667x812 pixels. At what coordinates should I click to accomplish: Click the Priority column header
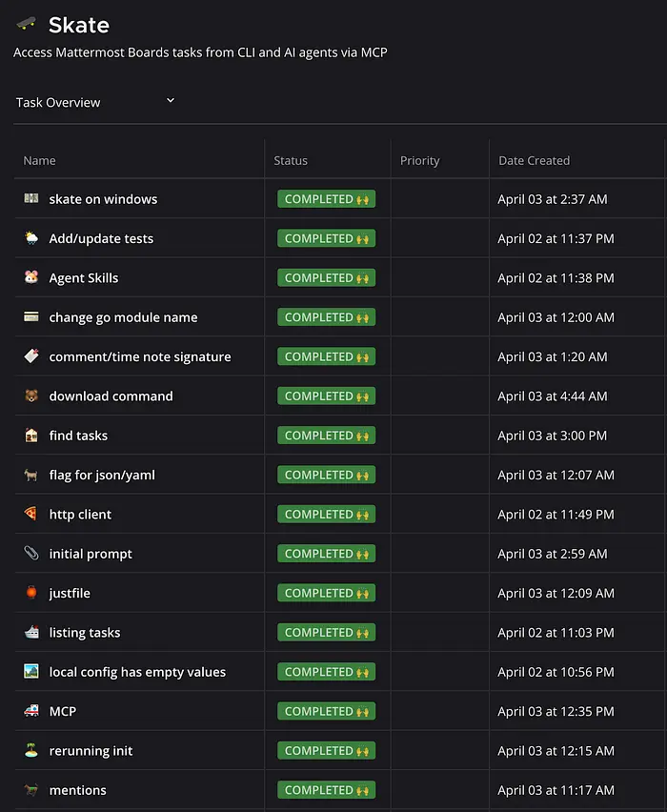[420, 160]
